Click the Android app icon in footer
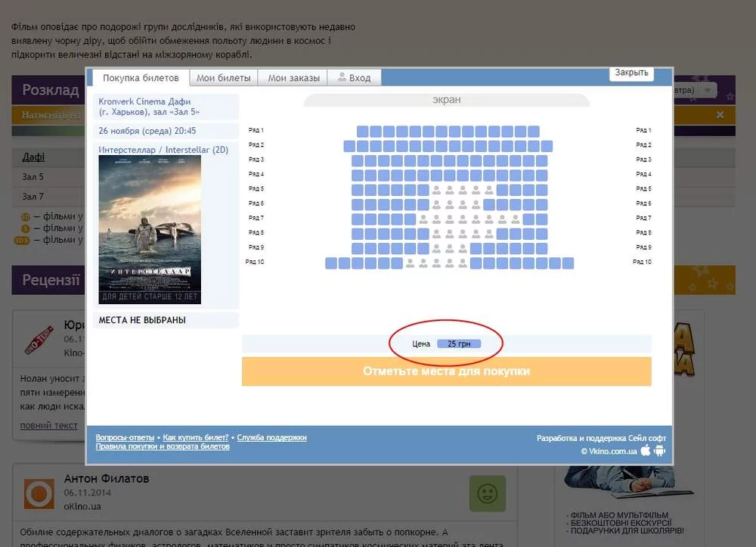This screenshot has width=756, height=547. tap(659, 450)
